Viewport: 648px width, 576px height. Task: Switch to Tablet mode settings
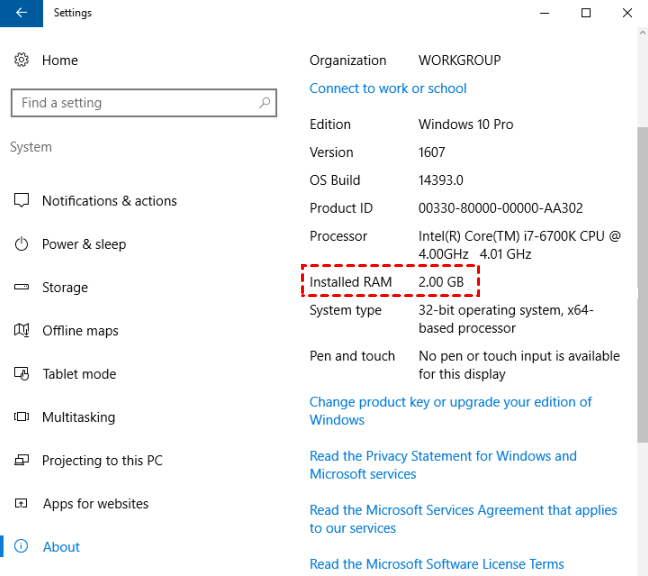(79, 374)
